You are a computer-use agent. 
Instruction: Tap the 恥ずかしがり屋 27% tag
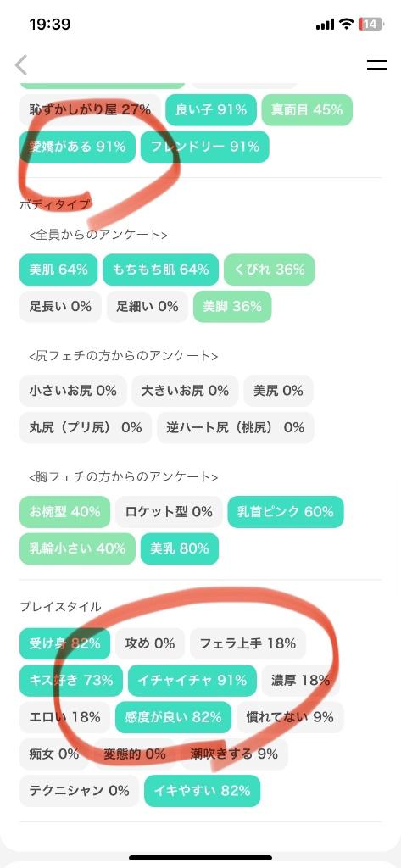click(x=90, y=109)
